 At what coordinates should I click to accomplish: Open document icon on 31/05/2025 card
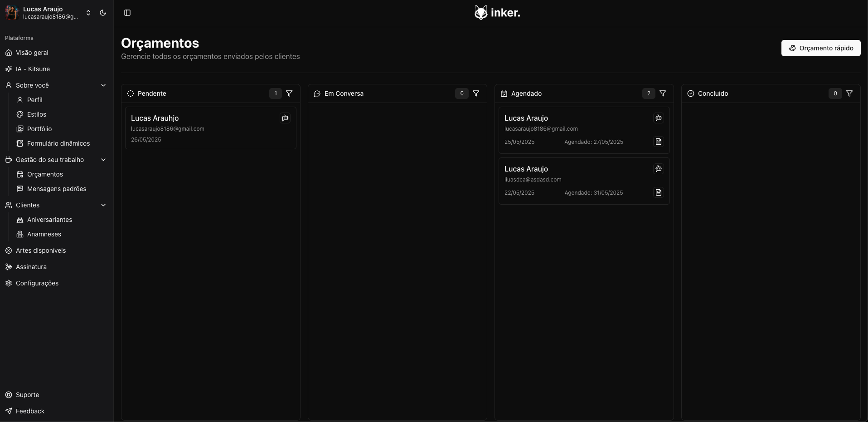(x=659, y=192)
